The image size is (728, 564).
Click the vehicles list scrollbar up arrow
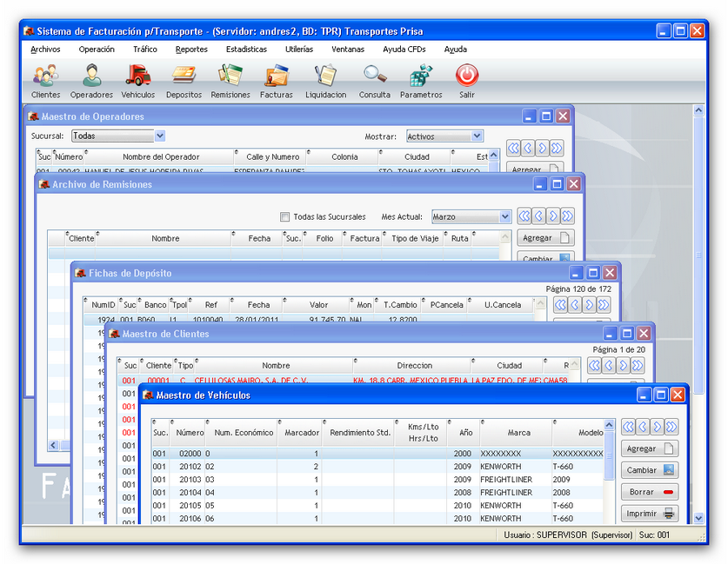click(x=609, y=425)
